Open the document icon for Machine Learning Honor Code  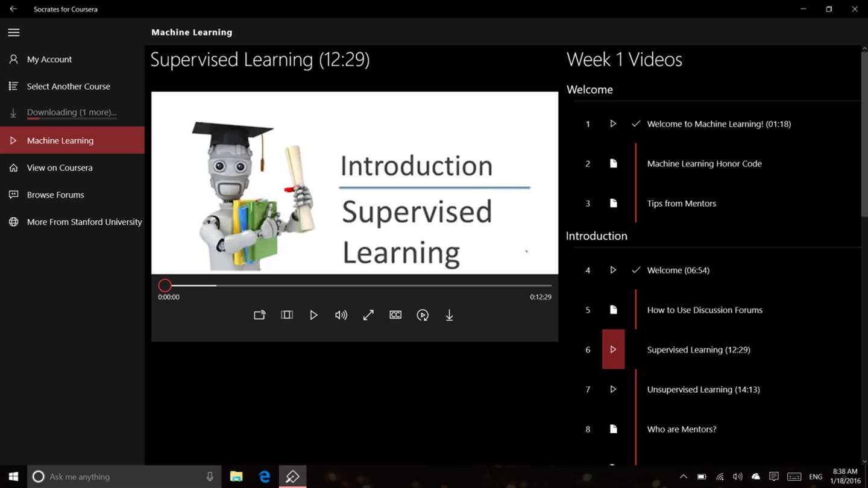613,163
